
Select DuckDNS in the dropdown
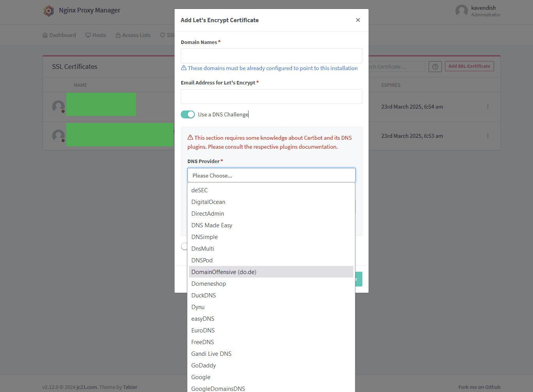[271, 295]
